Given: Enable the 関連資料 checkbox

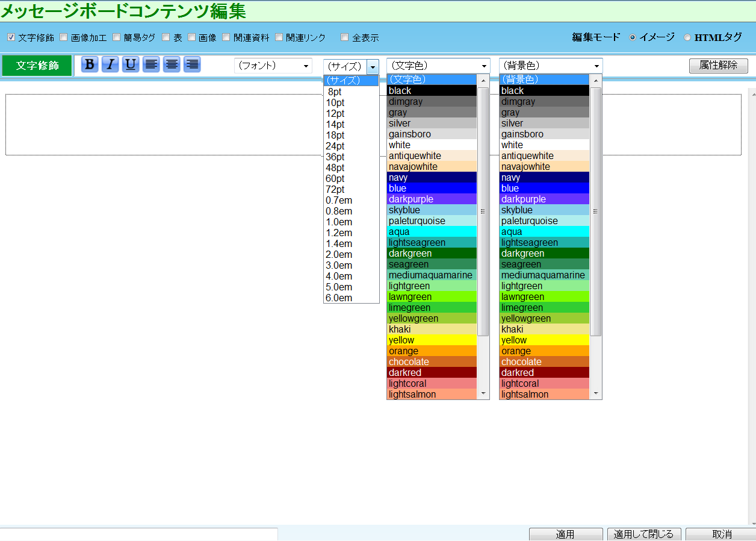Looking at the screenshot, I should coord(226,37).
